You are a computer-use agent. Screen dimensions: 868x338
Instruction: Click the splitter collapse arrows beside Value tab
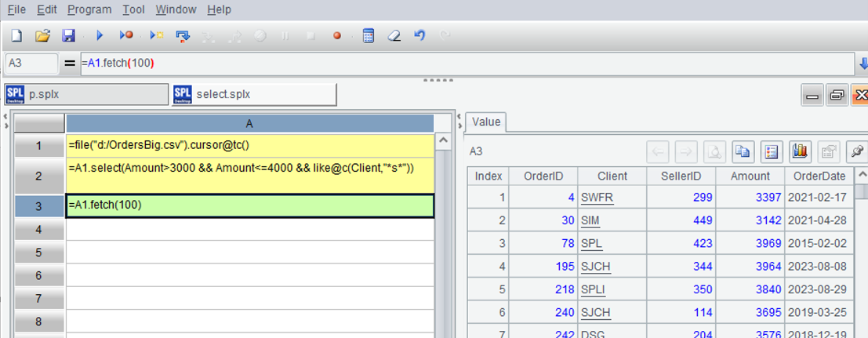click(x=459, y=122)
